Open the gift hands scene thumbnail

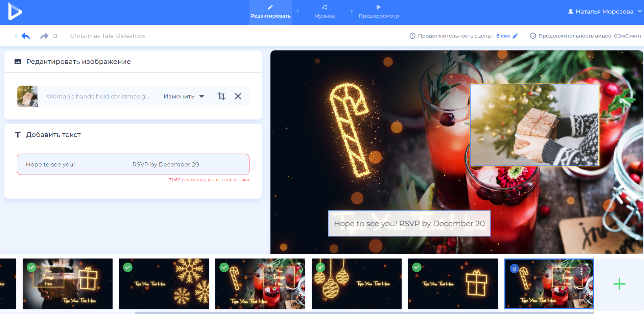[x=68, y=284]
